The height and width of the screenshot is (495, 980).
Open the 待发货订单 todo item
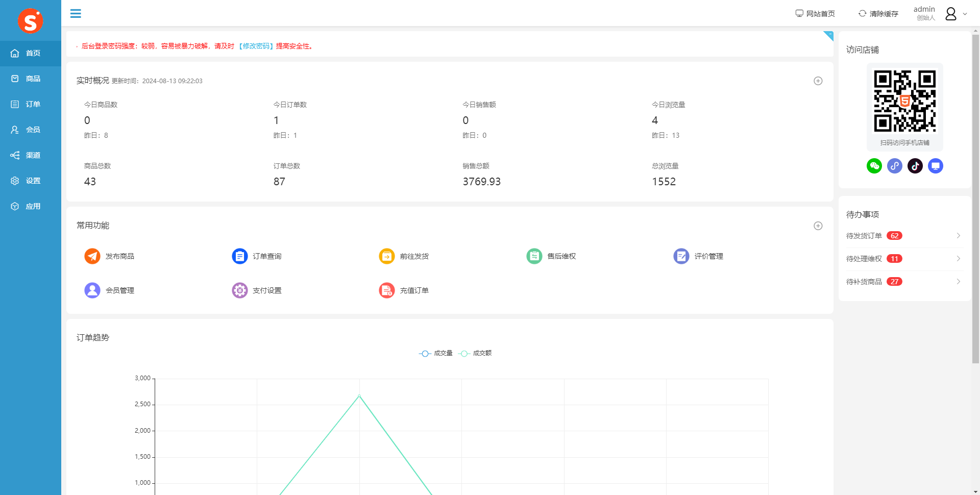pyautogui.click(x=904, y=236)
